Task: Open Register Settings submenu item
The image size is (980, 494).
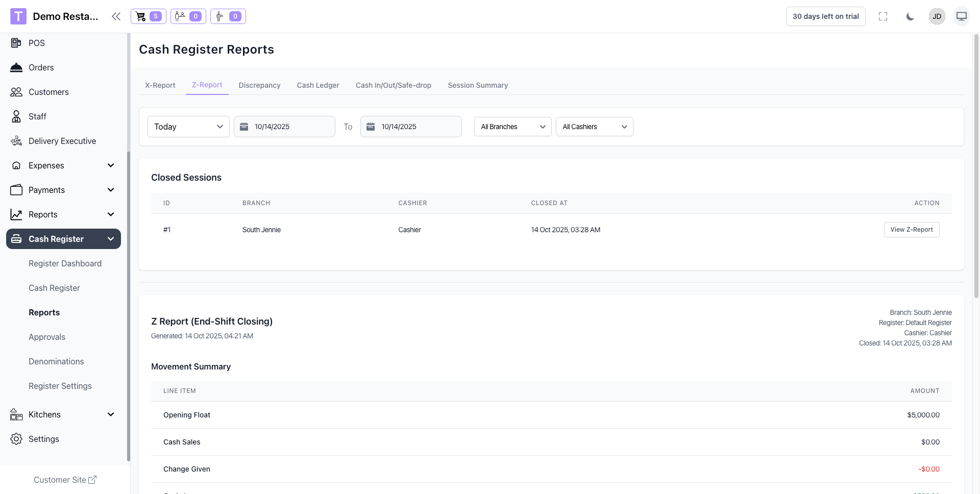Action: [60, 386]
